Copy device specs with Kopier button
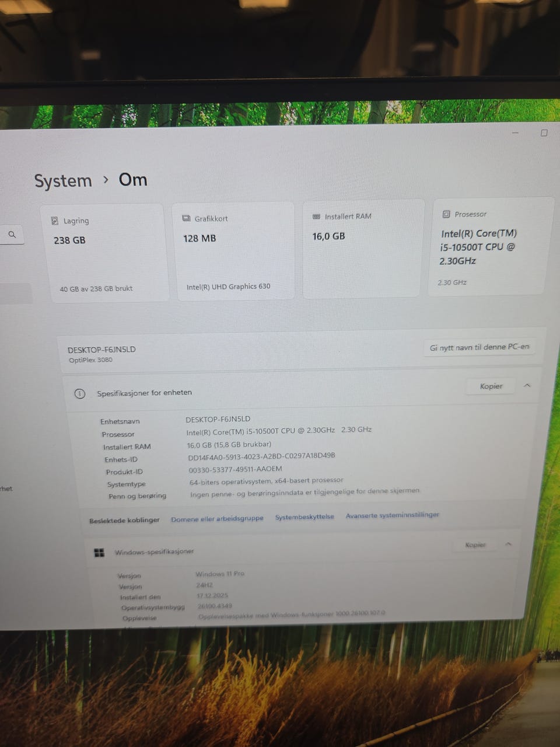 491,386
